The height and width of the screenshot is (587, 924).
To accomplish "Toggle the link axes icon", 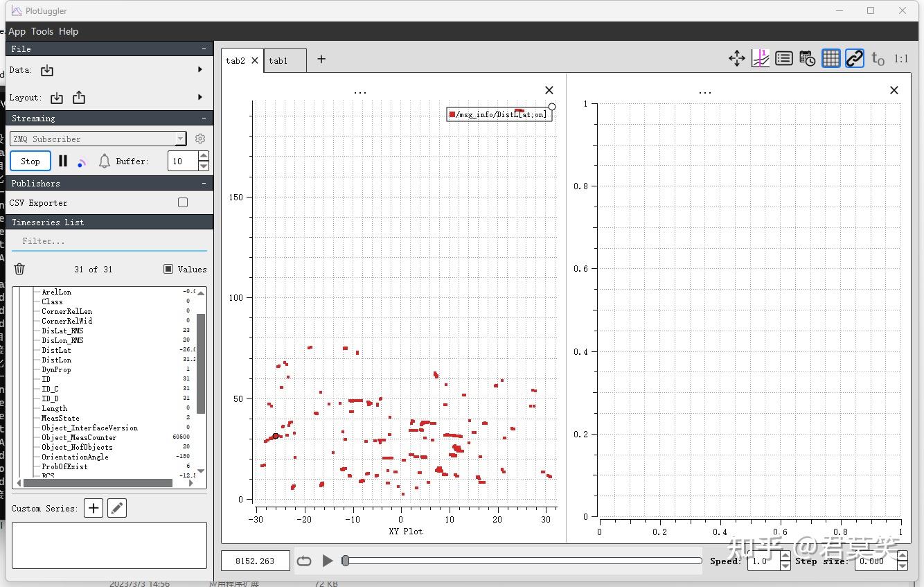I will pos(855,59).
